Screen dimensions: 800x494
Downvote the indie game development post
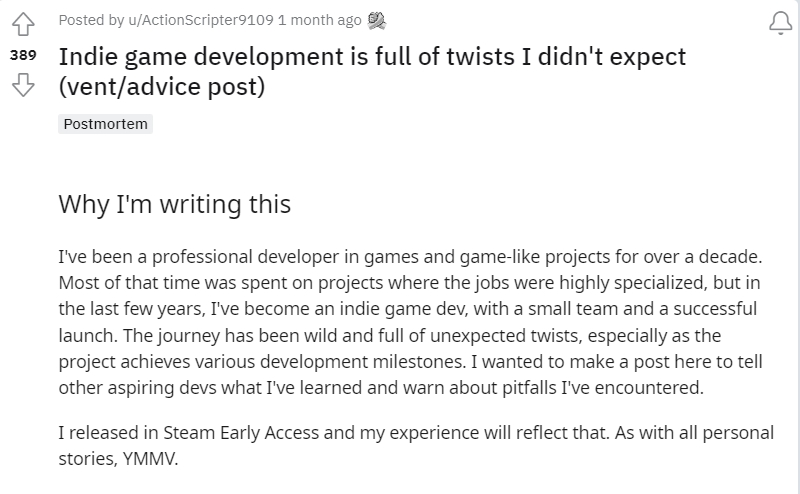[x=23, y=84]
